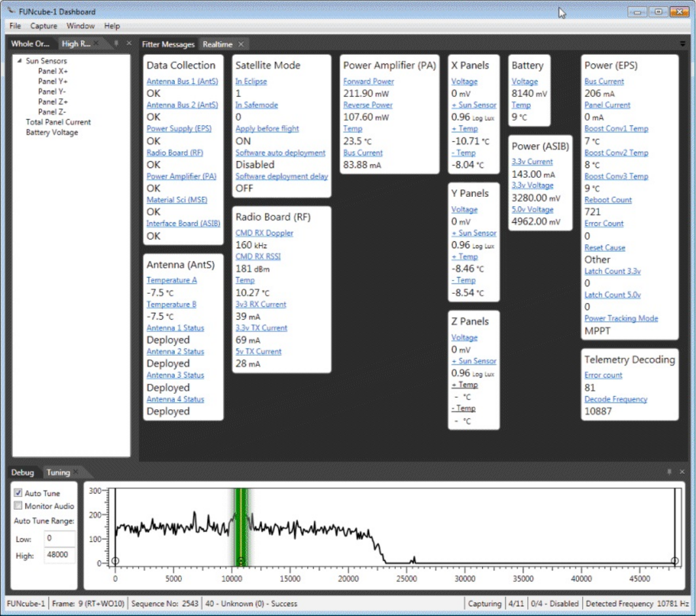Close the Realtime tab
The height and width of the screenshot is (616, 696).
(x=241, y=44)
